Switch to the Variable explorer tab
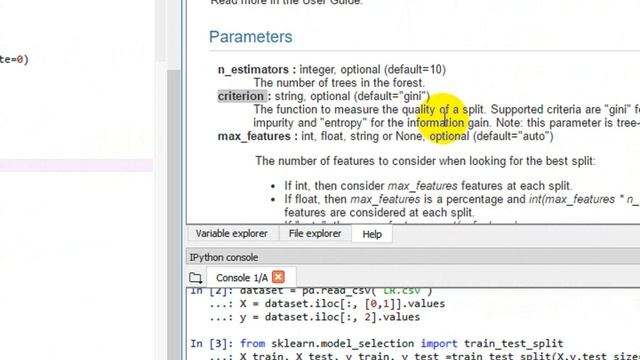The width and height of the screenshot is (640, 360). tap(231, 234)
